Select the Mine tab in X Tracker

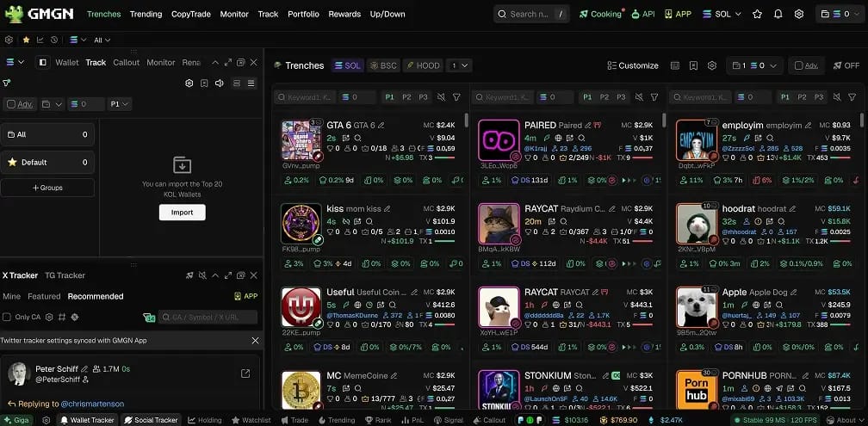coord(12,297)
